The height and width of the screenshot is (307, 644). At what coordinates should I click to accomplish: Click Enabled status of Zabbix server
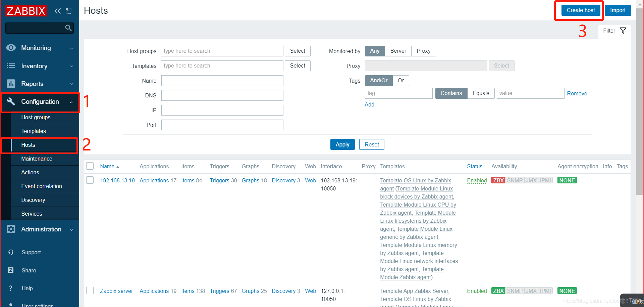point(477,291)
